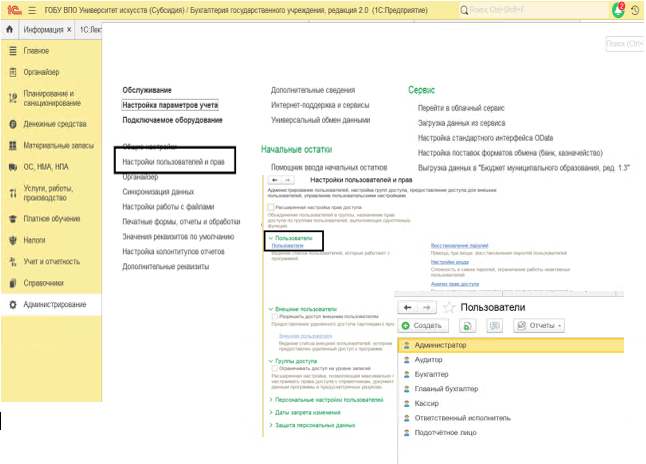Select the Администратор user row

[511, 345]
